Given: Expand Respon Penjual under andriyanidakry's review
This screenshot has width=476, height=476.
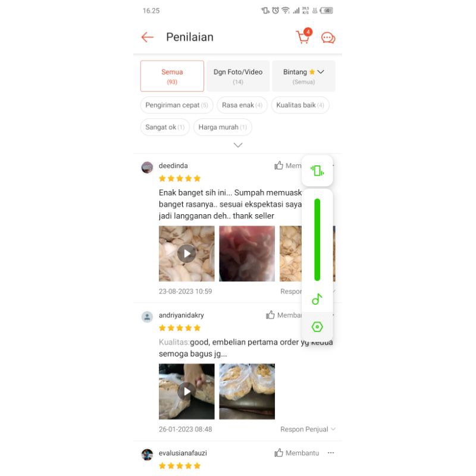Looking at the screenshot, I should 308,429.
